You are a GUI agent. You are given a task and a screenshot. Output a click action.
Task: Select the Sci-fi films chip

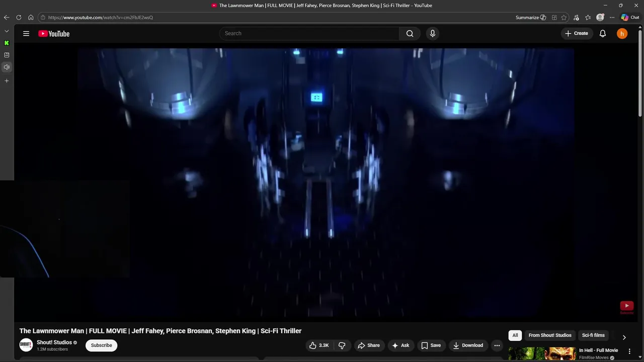[593, 335]
